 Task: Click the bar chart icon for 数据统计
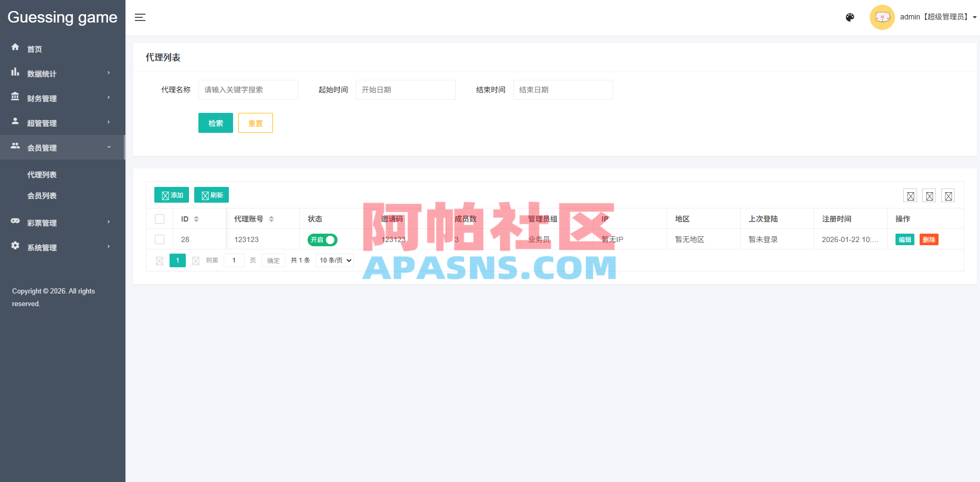coord(15,72)
